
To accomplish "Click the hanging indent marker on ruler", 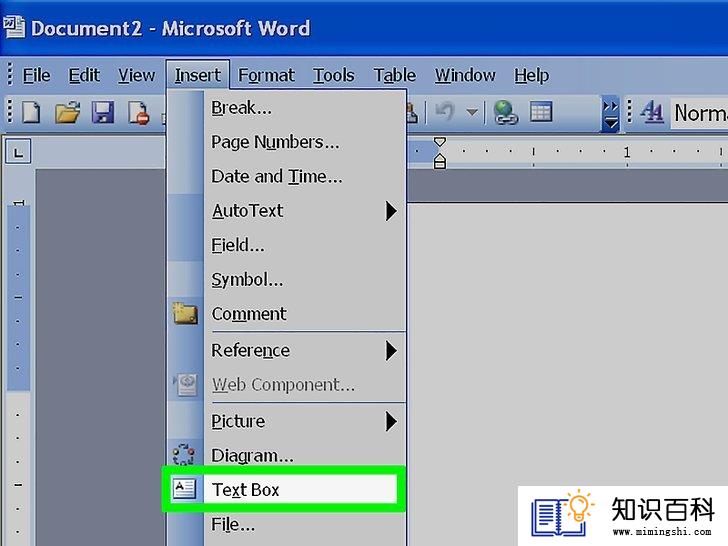I will (439, 161).
